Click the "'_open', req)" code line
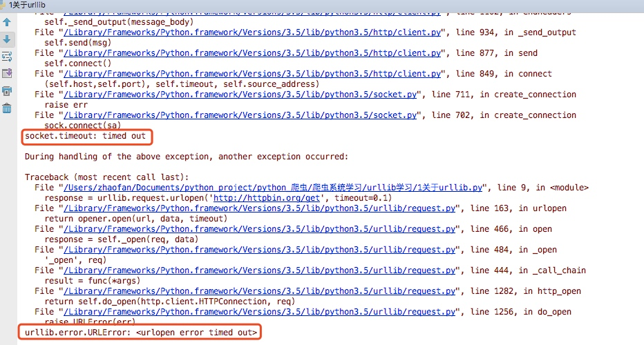This screenshot has height=345, width=644. point(75,260)
